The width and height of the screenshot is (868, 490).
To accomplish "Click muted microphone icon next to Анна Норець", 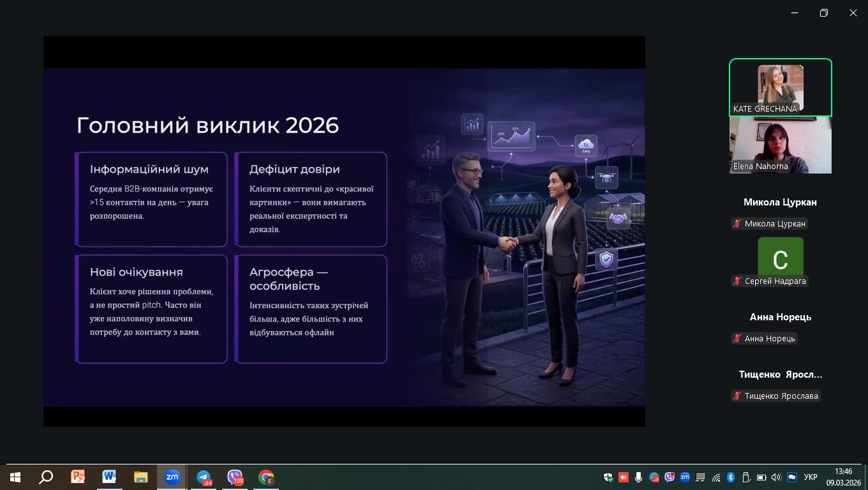I will [x=737, y=338].
